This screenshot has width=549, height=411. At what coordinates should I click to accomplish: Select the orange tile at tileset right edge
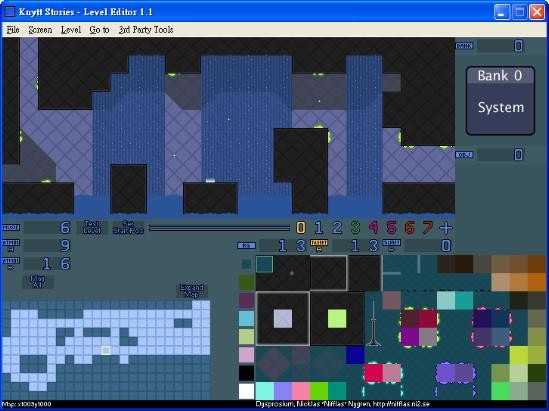pos(537,283)
